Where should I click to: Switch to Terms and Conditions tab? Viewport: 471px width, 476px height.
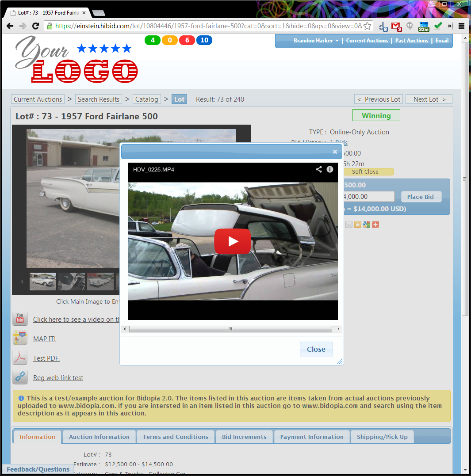tap(176, 437)
